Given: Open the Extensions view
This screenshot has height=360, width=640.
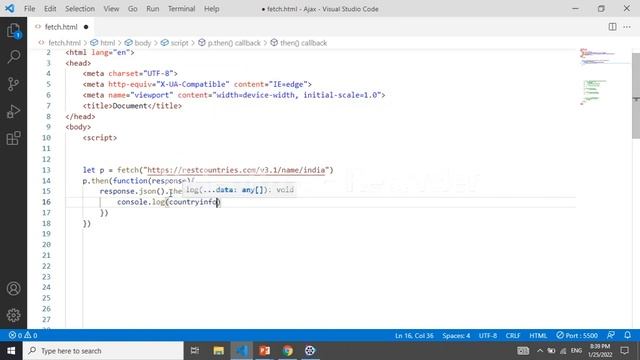Looking at the screenshot, I should 13,138.
